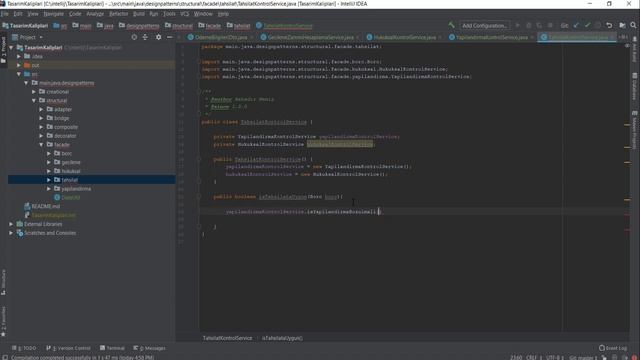The width and height of the screenshot is (640, 360).
Task: Expand the borc folder in tree
Action: coord(49,153)
